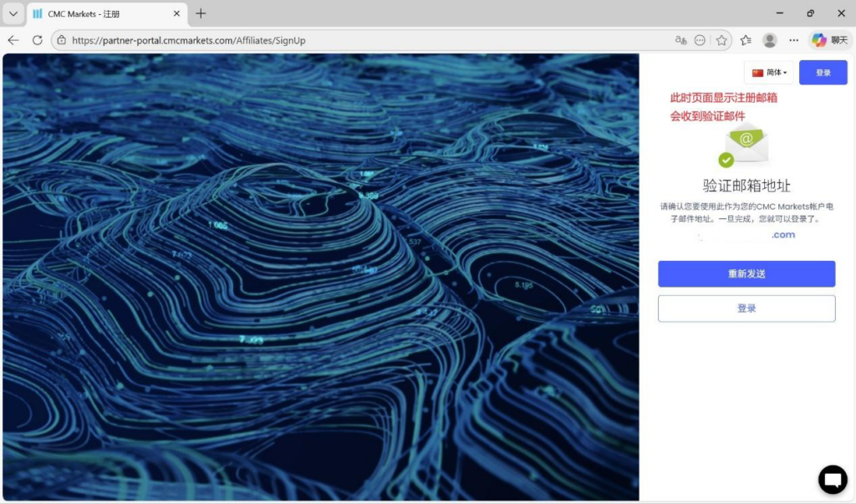Image resolution: width=856 pixels, height=504 pixels.
Task: Open a new tab with the plus button
Action: point(201,13)
